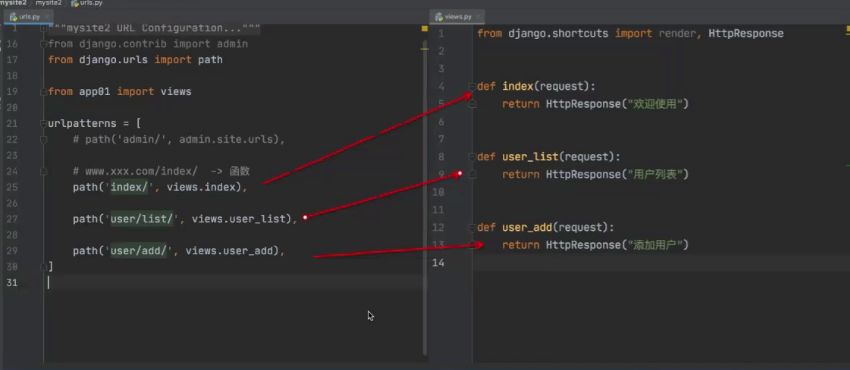850x370 pixels.
Task: Click 'django.shortcuts' in views.py
Action: pyautogui.click(x=558, y=34)
